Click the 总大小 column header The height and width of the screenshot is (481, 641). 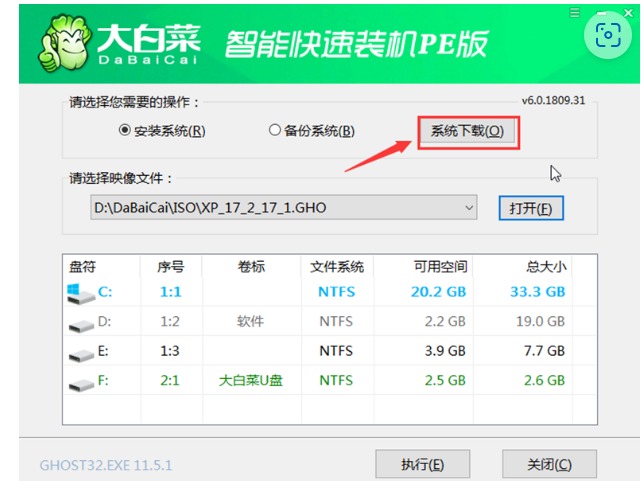coord(545,266)
